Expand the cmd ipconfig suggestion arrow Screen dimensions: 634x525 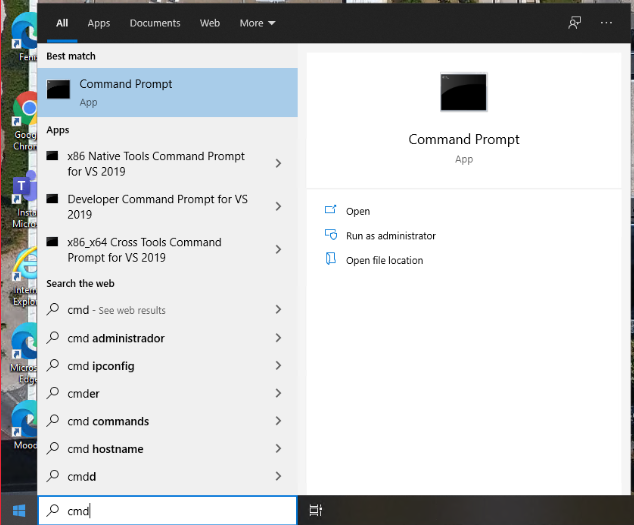(278, 366)
